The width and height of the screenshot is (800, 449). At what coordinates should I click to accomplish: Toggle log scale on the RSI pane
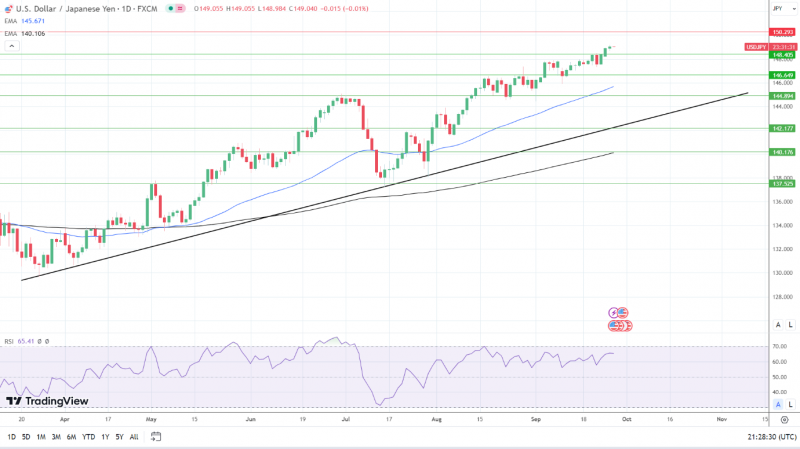pyautogui.click(x=790, y=405)
